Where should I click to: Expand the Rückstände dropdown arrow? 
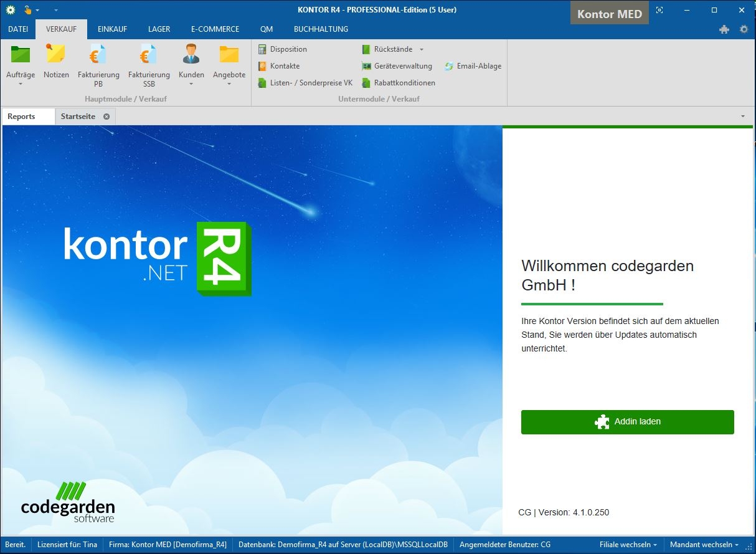click(422, 49)
